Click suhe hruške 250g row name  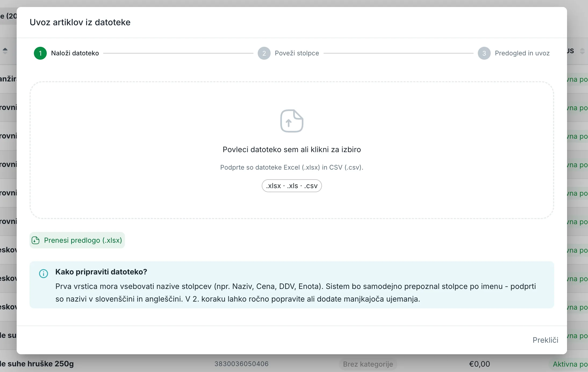click(37, 364)
